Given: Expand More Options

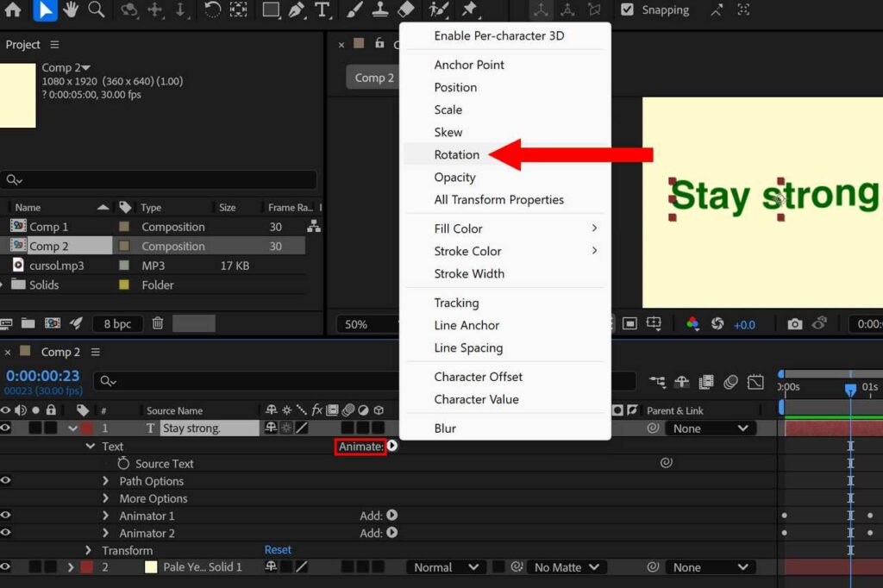Looking at the screenshot, I should click(x=105, y=498).
